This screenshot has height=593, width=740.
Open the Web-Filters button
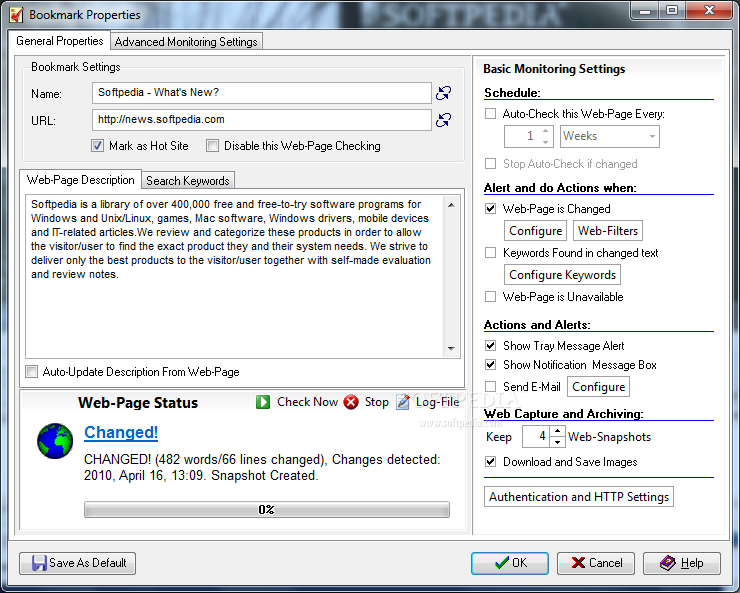coord(608,231)
